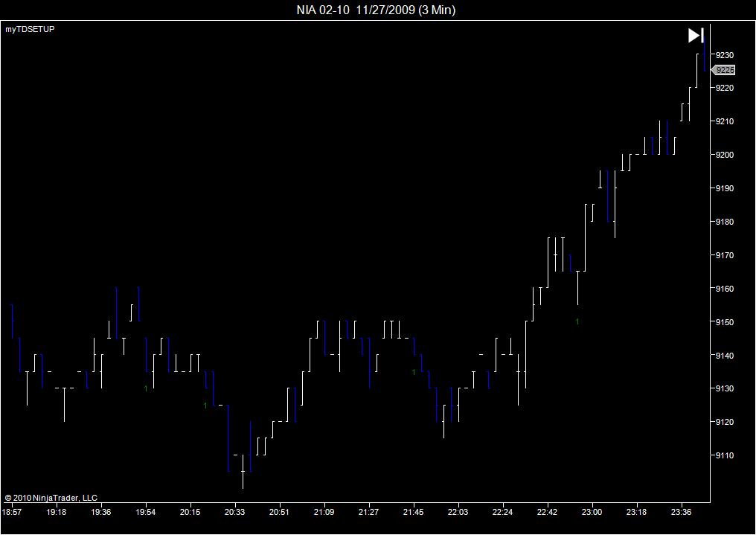Screen dimensions: 756x535
Task: Click the 9130 price axis label
Action: click(x=725, y=388)
